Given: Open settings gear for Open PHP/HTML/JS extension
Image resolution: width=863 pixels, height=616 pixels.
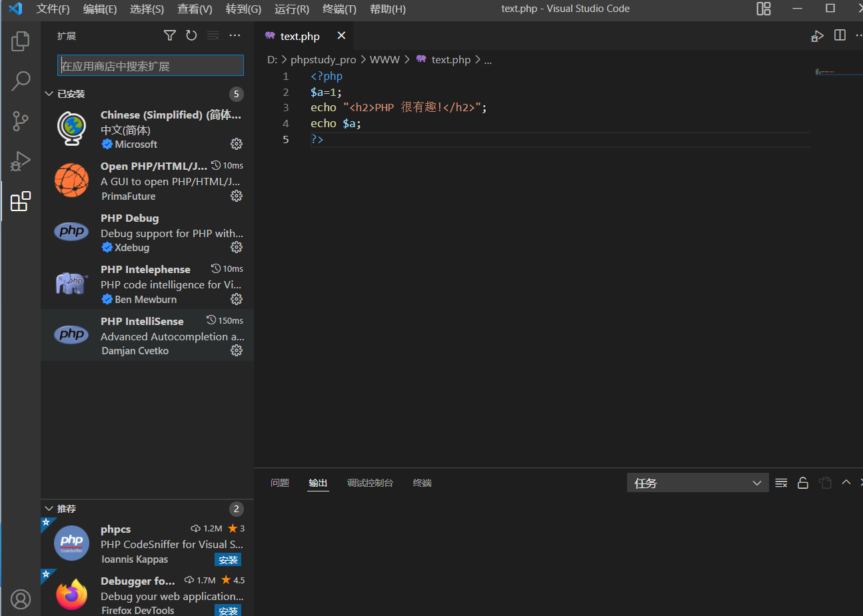Looking at the screenshot, I should pyautogui.click(x=237, y=196).
